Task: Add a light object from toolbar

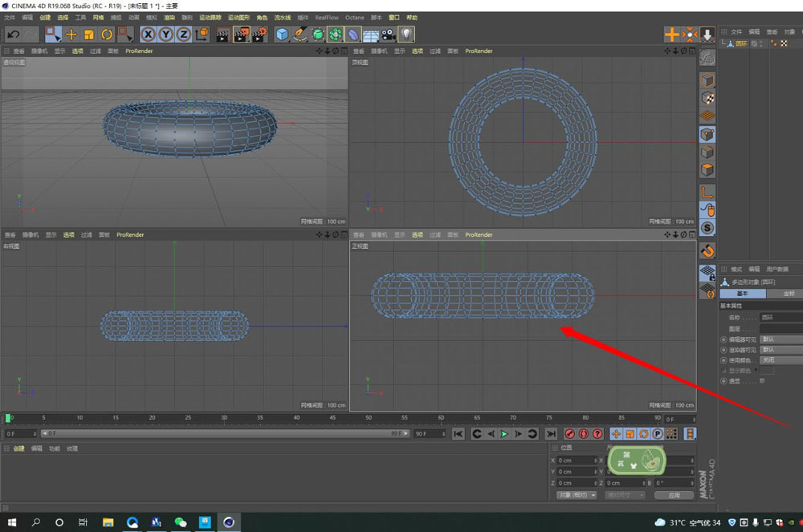Action: tap(407, 34)
